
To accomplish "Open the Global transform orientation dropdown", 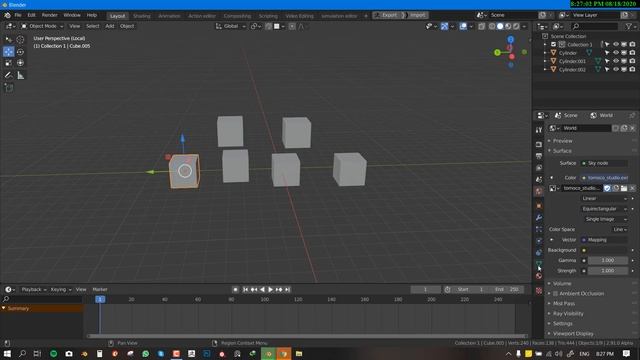I will (231, 26).
